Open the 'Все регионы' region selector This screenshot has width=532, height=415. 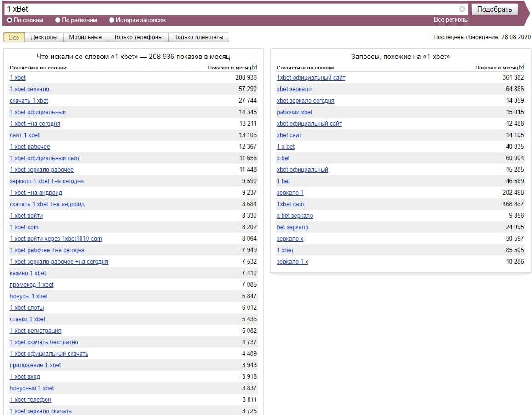click(x=451, y=20)
